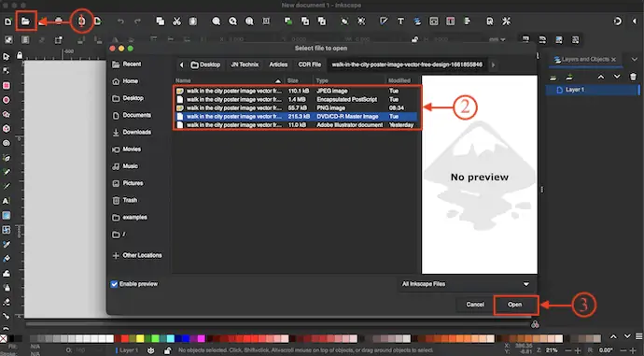Expand the docked panel chevron menu
The image size is (644, 356).
click(x=634, y=60)
